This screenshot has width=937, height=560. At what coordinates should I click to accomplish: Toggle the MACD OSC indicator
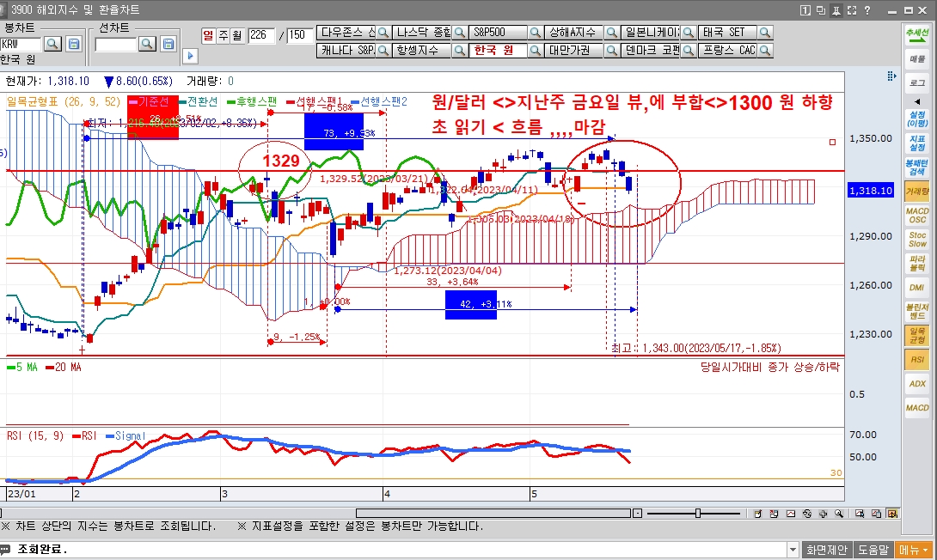point(917,216)
